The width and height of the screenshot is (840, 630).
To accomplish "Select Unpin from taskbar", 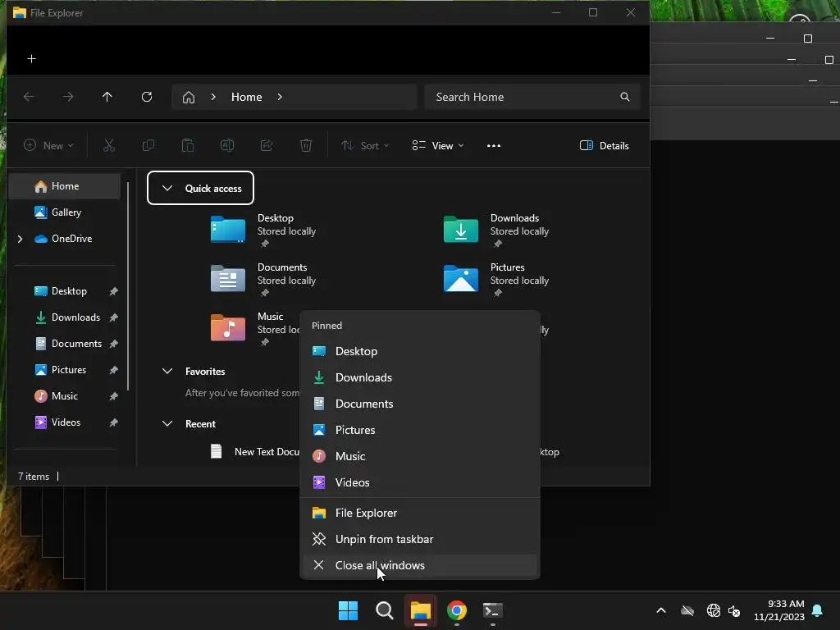I will (x=420, y=540).
